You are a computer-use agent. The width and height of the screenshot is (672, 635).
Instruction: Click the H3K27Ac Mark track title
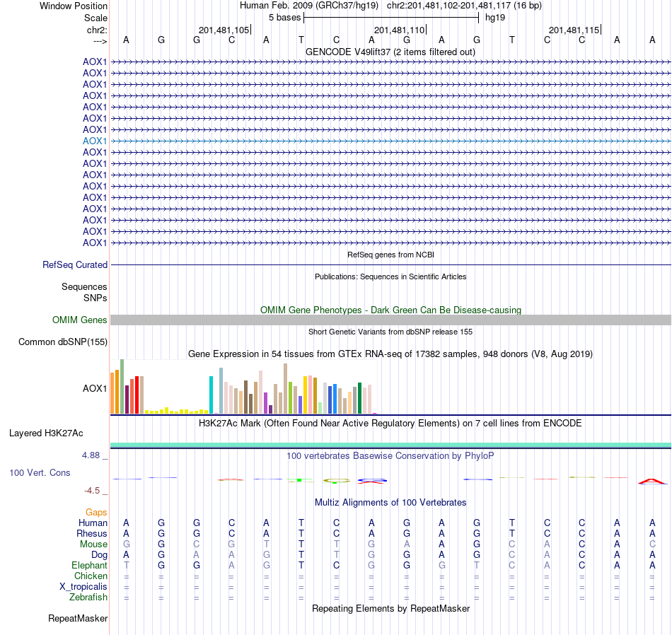pyautogui.click(x=390, y=424)
